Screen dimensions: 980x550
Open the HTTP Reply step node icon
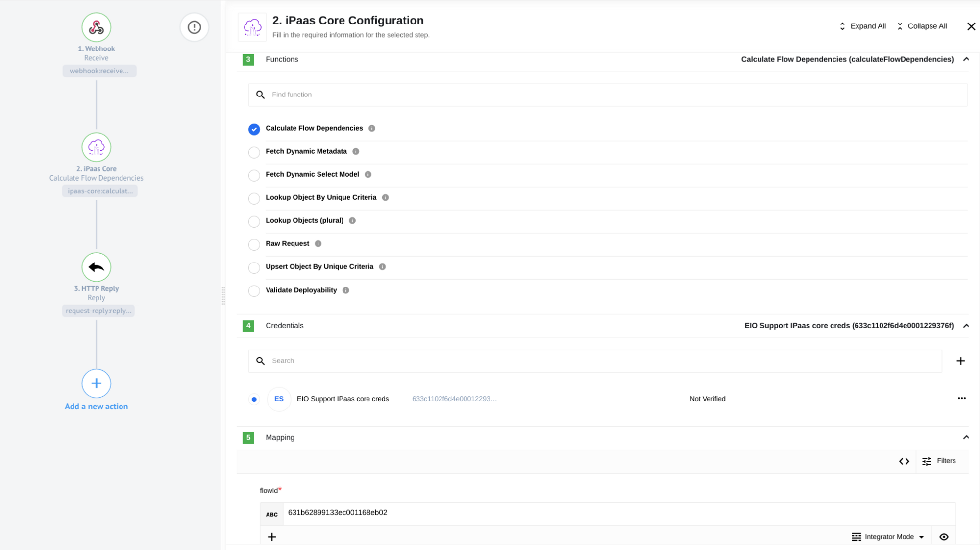pos(96,267)
